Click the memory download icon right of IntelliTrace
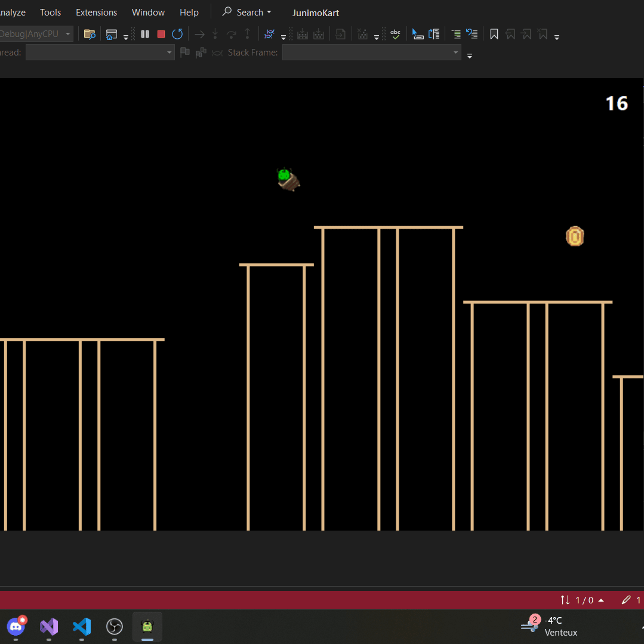The image size is (644, 644). click(303, 34)
